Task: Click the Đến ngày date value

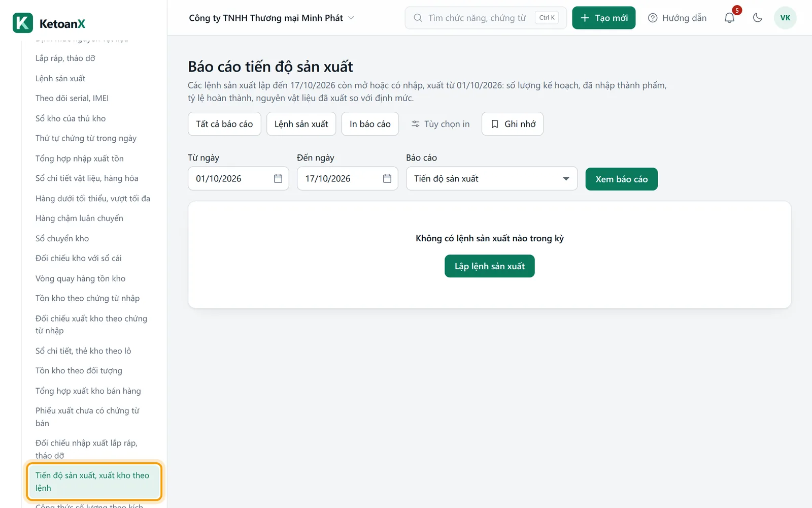Action: pos(328,179)
